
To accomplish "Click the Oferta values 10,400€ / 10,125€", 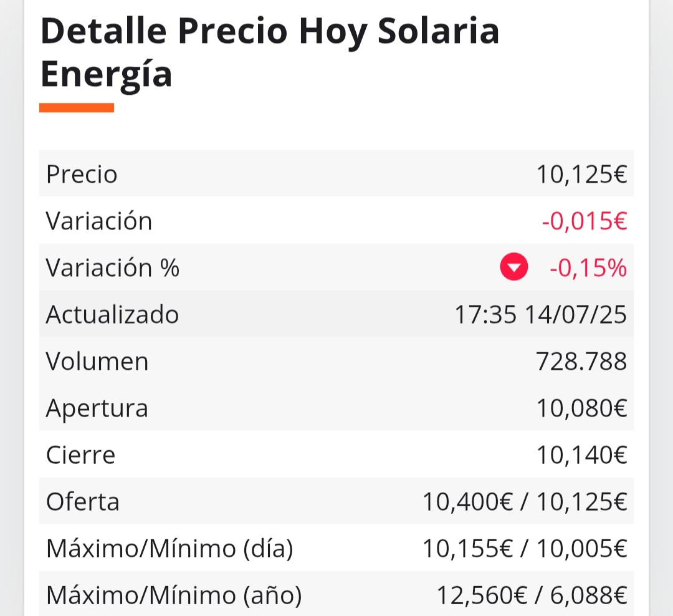I will tap(525, 502).
